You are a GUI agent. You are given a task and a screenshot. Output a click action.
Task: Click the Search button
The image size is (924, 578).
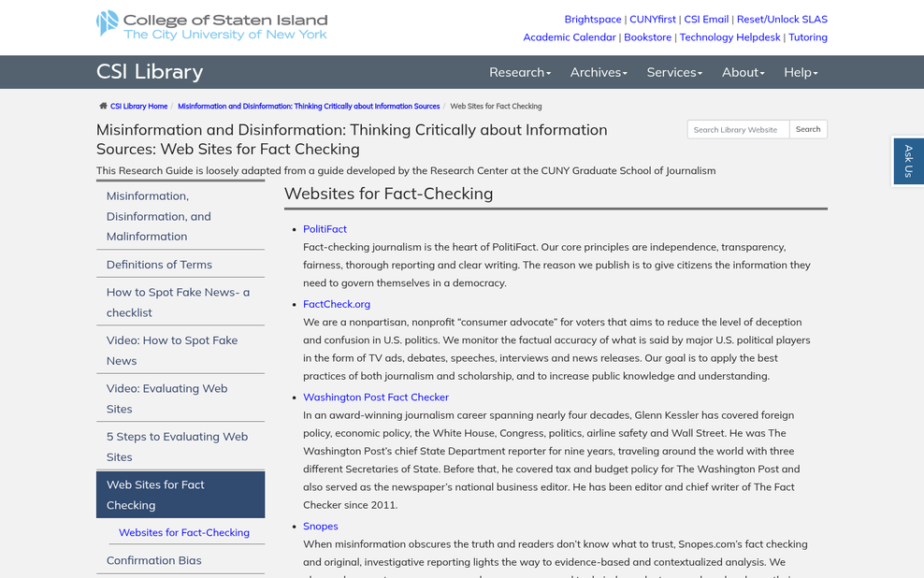pos(808,130)
